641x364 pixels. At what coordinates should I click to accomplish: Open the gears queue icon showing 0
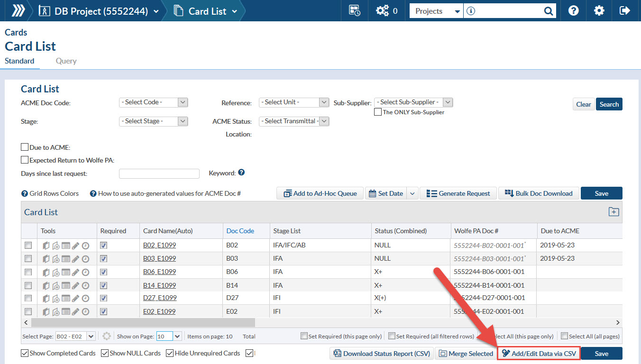click(x=382, y=10)
